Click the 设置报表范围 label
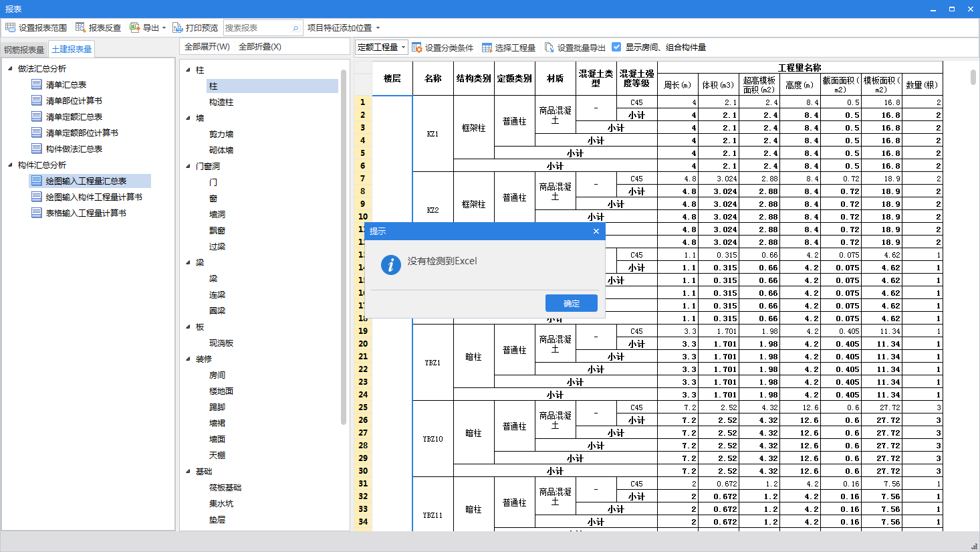Screen dimensions: 980x552 43,28
